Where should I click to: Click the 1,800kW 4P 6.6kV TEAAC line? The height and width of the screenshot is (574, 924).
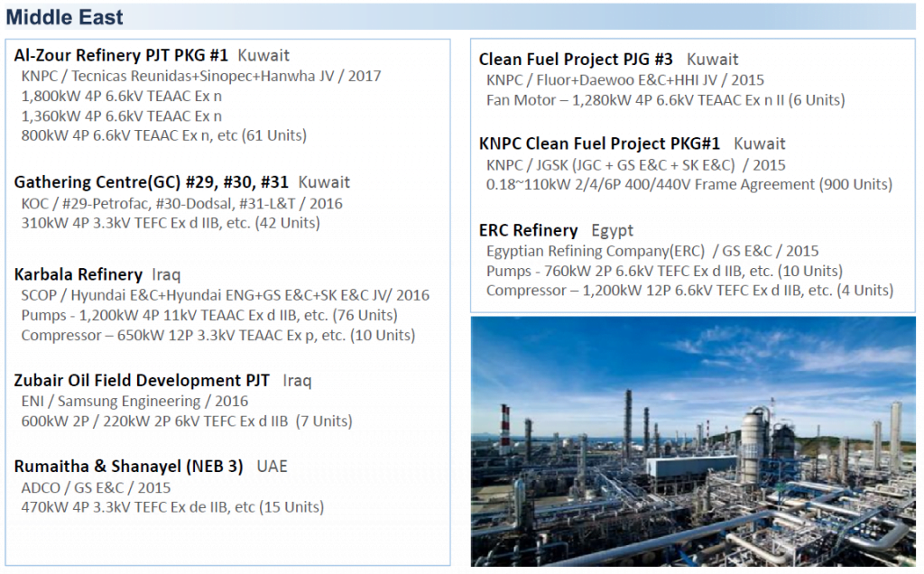[122, 96]
